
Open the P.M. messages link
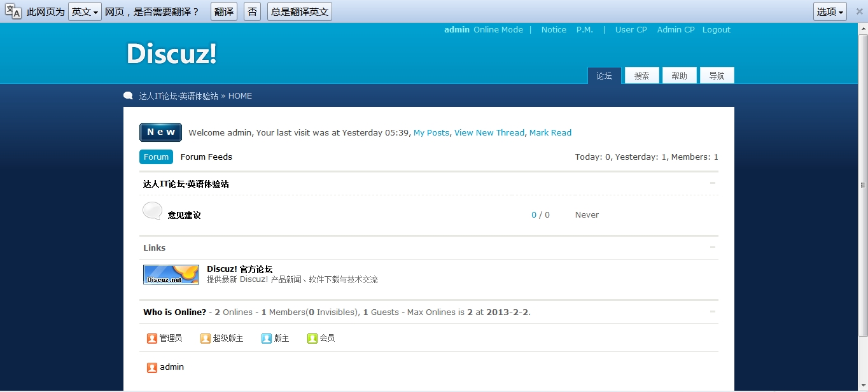pyautogui.click(x=585, y=30)
